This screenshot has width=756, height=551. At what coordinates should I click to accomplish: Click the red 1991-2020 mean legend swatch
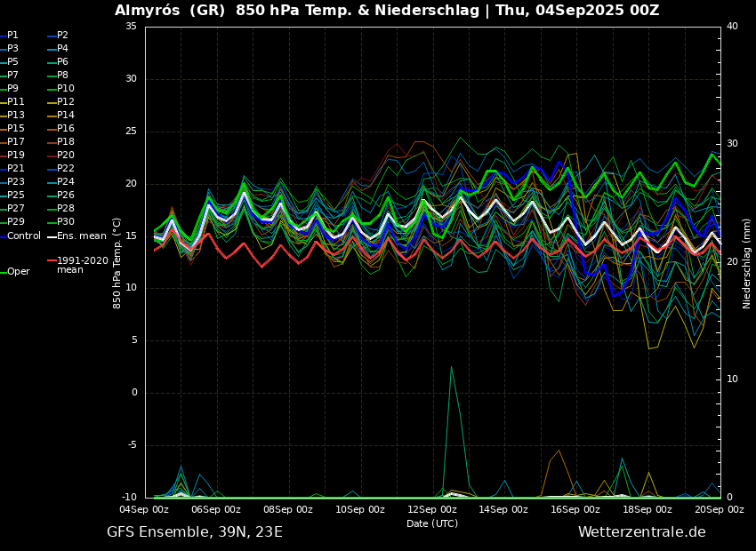pos(52,261)
